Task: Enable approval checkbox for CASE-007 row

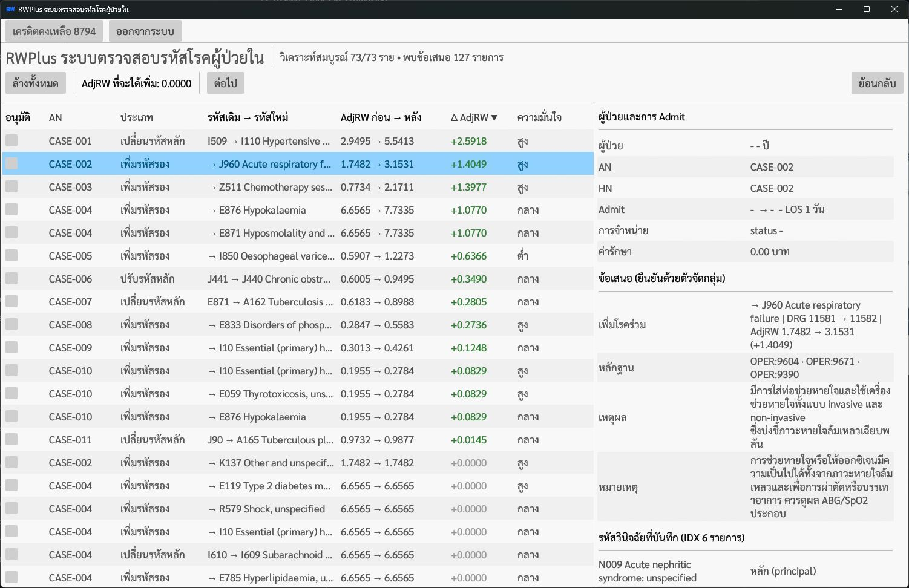Action: pos(11,301)
